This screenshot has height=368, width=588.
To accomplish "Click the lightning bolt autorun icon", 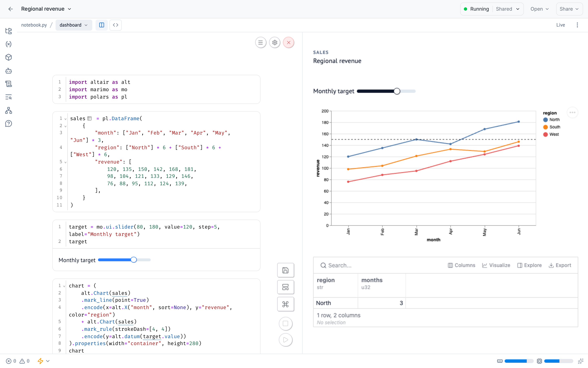I will tap(40, 361).
